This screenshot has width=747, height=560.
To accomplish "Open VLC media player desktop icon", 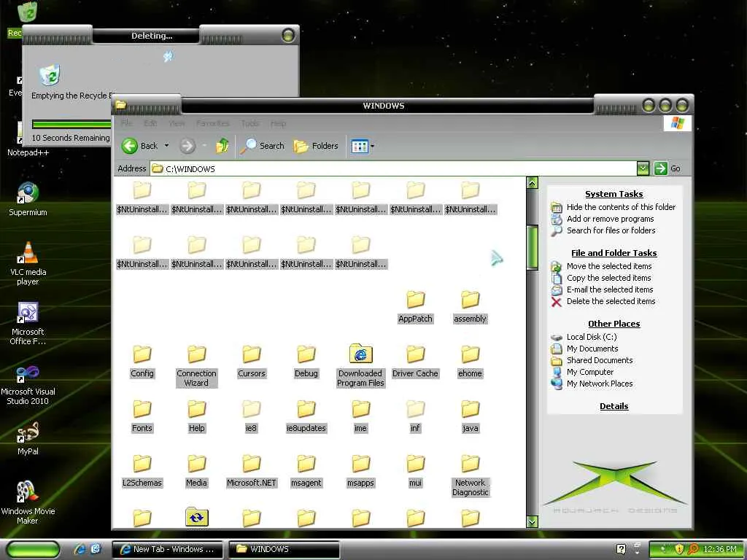I will point(28,262).
